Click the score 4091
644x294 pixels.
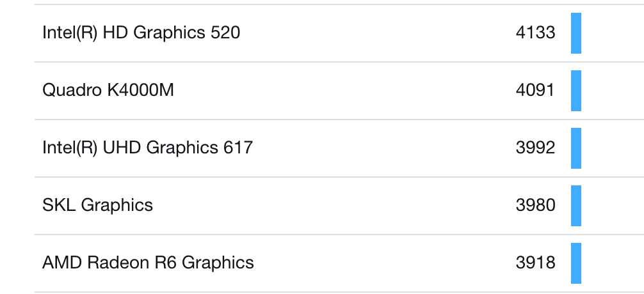tap(535, 90)
